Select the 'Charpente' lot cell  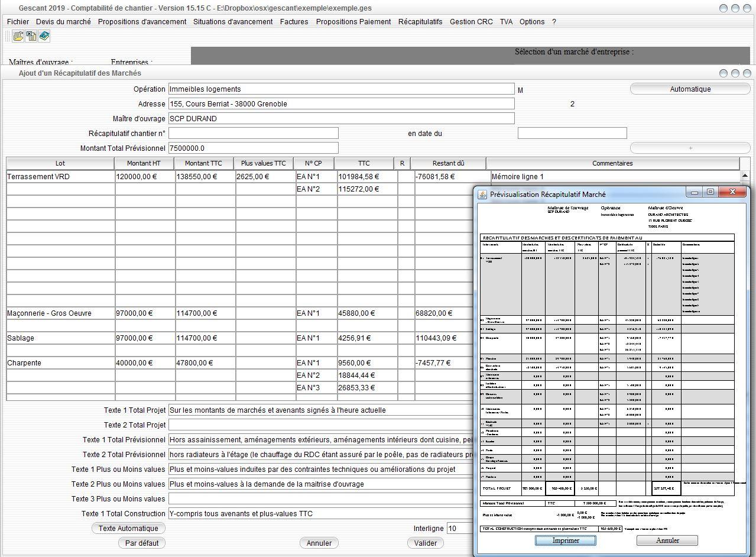tap(60, 362)
